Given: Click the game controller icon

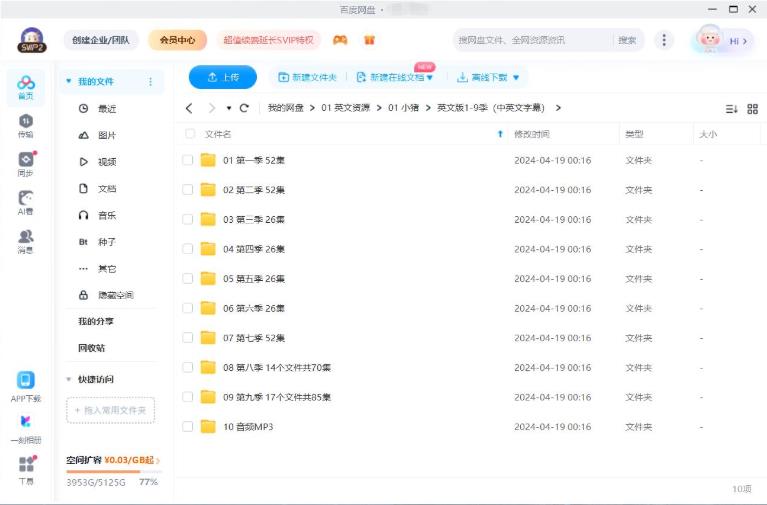Looking at the screenshot, I should (340, 40).
